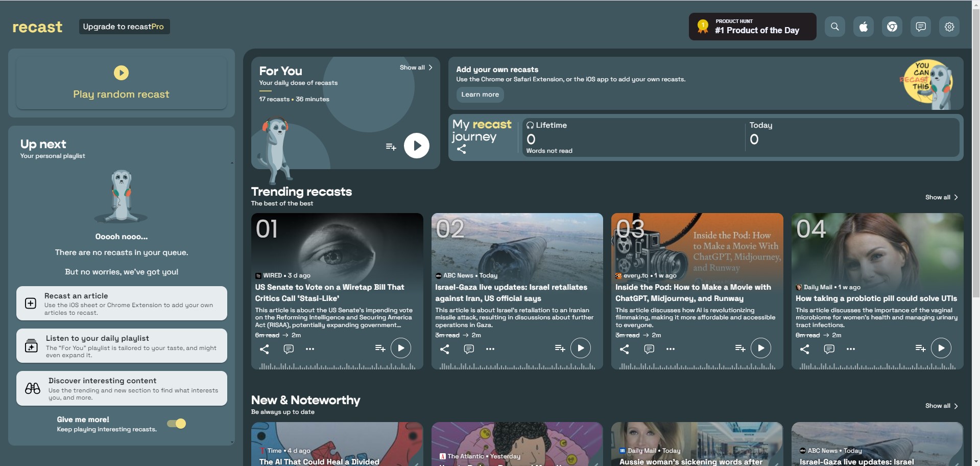The height and width of the screenshot is (466, 980).
Task: Share the Daily Mail probiotic pill recast
Action: (x=804, y=349)
